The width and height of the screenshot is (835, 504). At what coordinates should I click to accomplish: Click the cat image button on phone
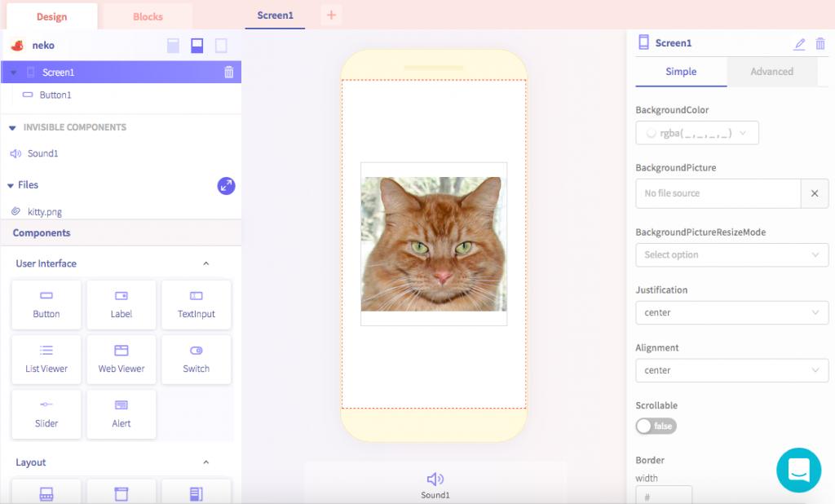[x=434, y=244]
